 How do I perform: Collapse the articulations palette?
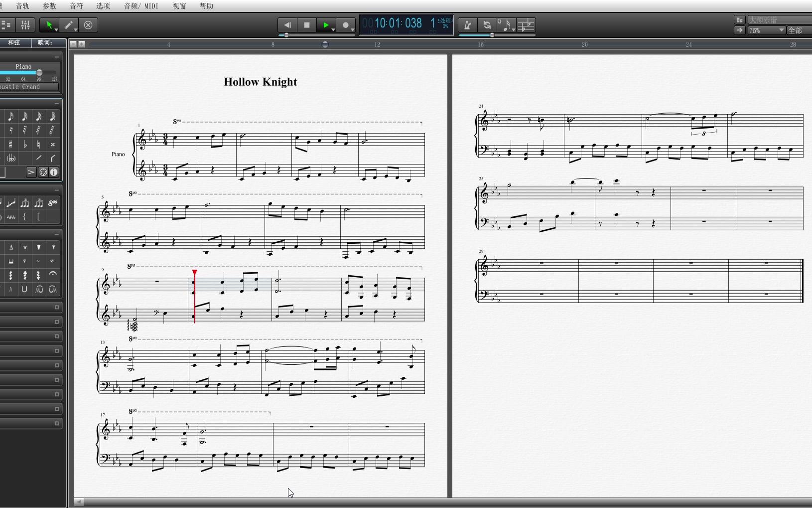pos(57,234)
